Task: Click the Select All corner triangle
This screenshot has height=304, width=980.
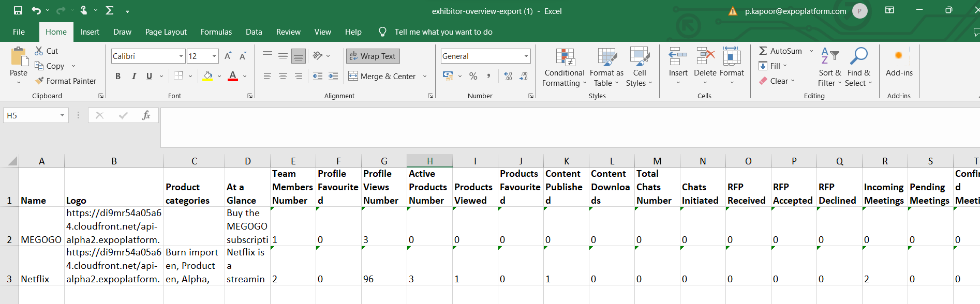Action: click(12, 161)
